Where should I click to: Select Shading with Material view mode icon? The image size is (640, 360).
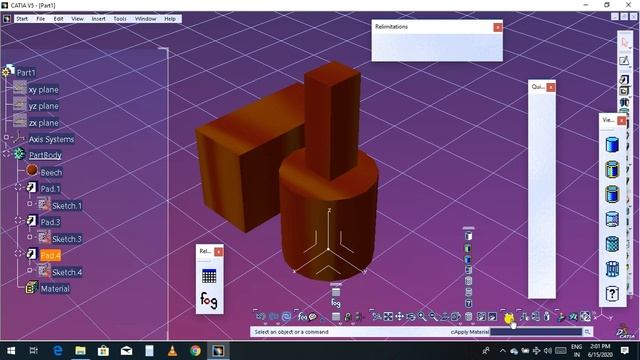coord(612,244)
